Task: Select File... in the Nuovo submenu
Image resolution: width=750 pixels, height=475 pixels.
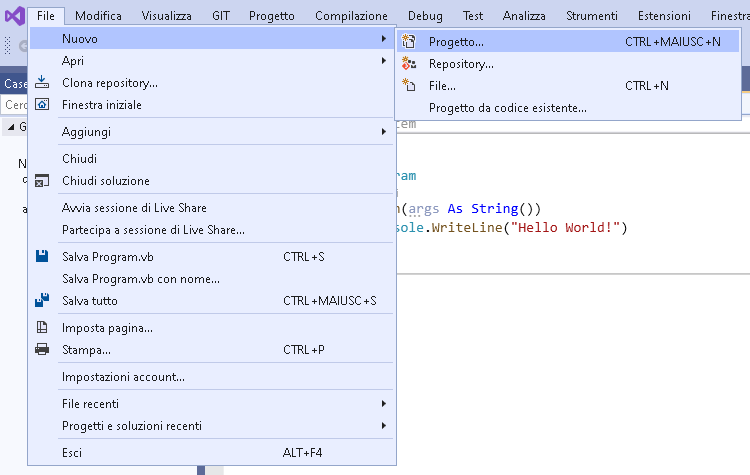Action: [x=568, y=86]
